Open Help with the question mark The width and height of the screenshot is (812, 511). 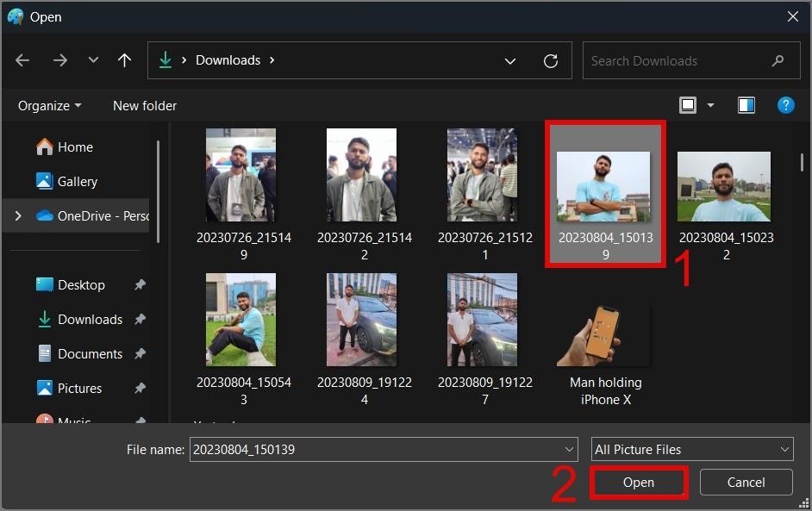click(x=785, y=105)
